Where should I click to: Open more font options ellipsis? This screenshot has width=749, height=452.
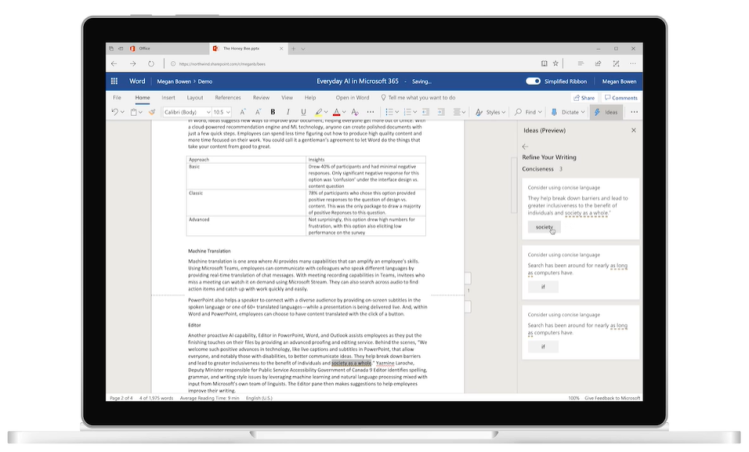point(371,112)
